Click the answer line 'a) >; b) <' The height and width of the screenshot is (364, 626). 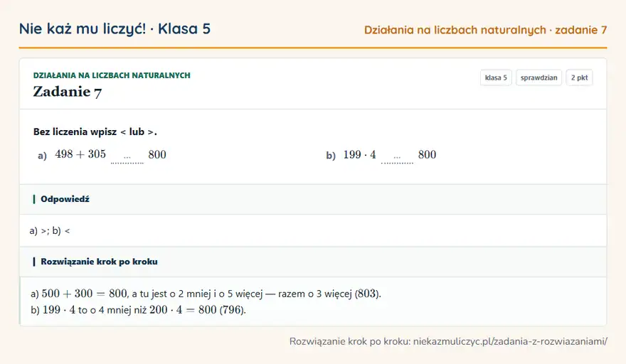(50, 230)
